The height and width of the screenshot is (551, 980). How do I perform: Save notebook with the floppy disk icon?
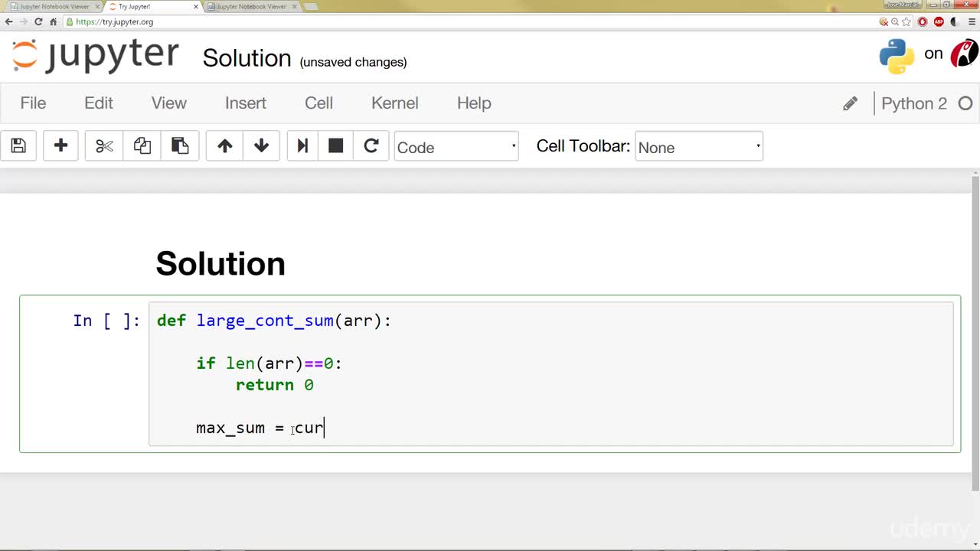click(x=18, y=145)
